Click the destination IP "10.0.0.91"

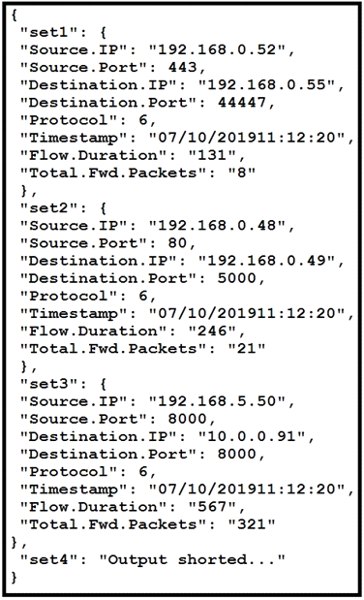click(x=251, y=436)
